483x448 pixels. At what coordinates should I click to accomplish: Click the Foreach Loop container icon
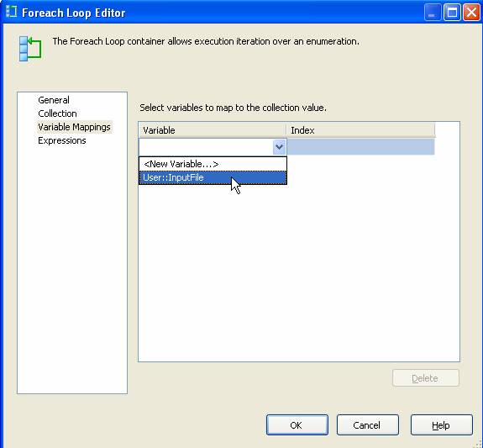(x=30, y=49)
